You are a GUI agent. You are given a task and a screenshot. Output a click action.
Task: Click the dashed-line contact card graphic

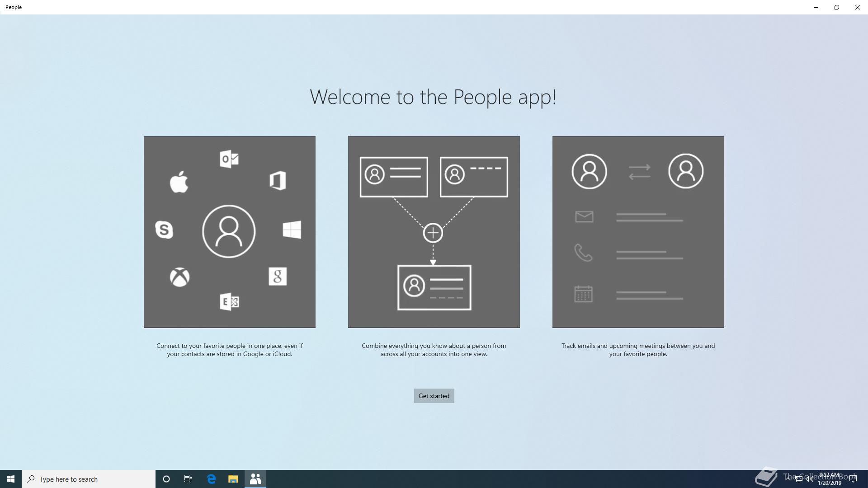(x=474, y=177)
